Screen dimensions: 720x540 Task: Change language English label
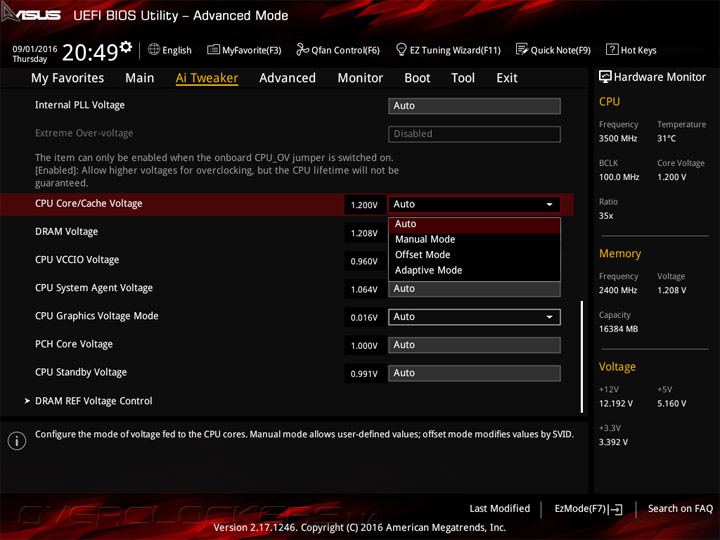pyautogui.click(x=177, y=50)
